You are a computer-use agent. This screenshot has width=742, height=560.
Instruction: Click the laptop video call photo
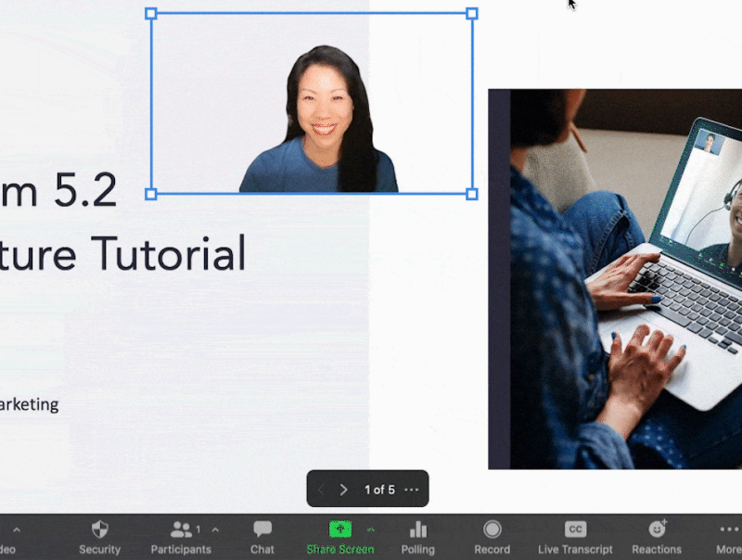click(x=614, y=278)
